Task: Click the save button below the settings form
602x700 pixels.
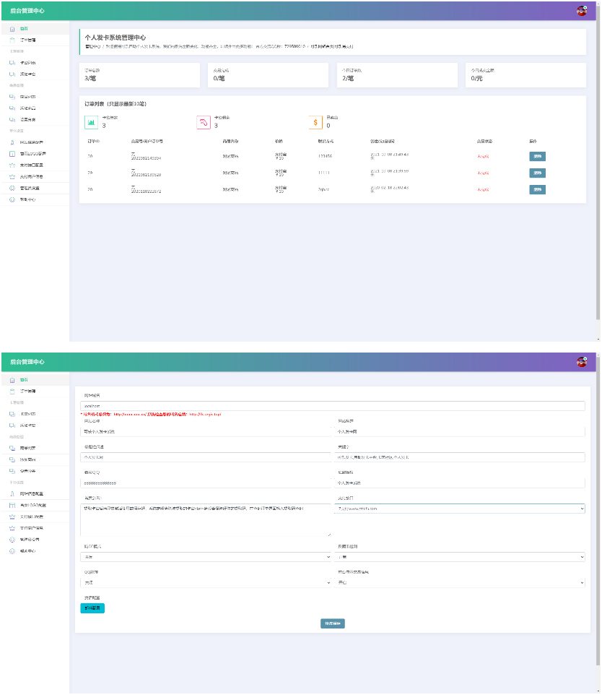Action: [333, 623]
